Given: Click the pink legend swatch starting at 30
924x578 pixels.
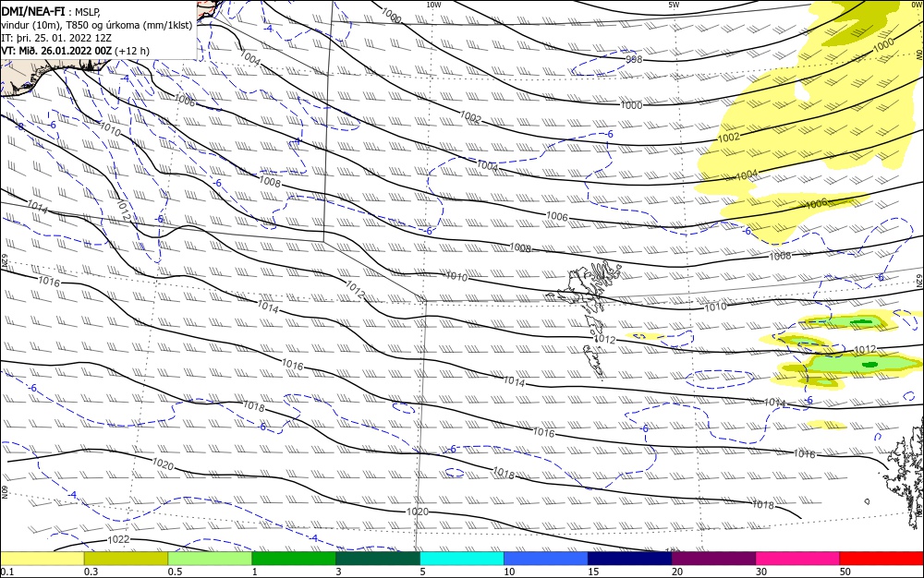Looking at the screenshot, I should (x=798, y=558).
